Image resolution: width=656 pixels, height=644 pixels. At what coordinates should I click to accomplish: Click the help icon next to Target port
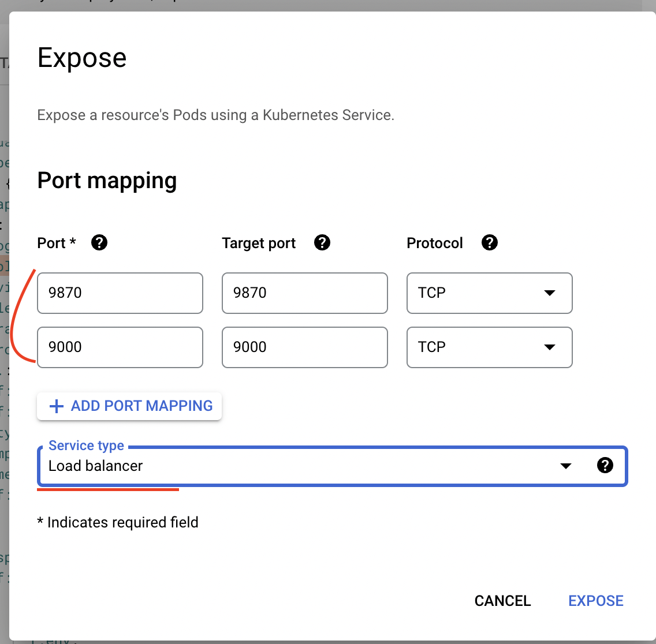pos(322,243)
